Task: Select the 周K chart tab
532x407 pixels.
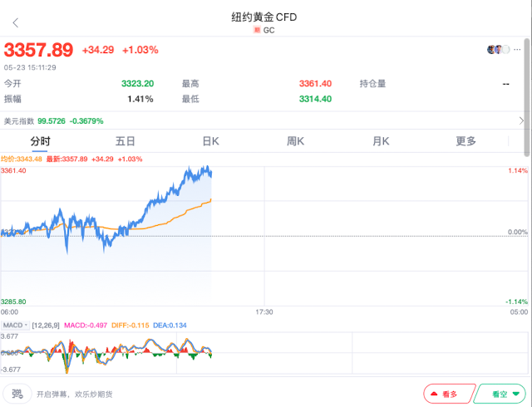Action: tap(296, 141)
